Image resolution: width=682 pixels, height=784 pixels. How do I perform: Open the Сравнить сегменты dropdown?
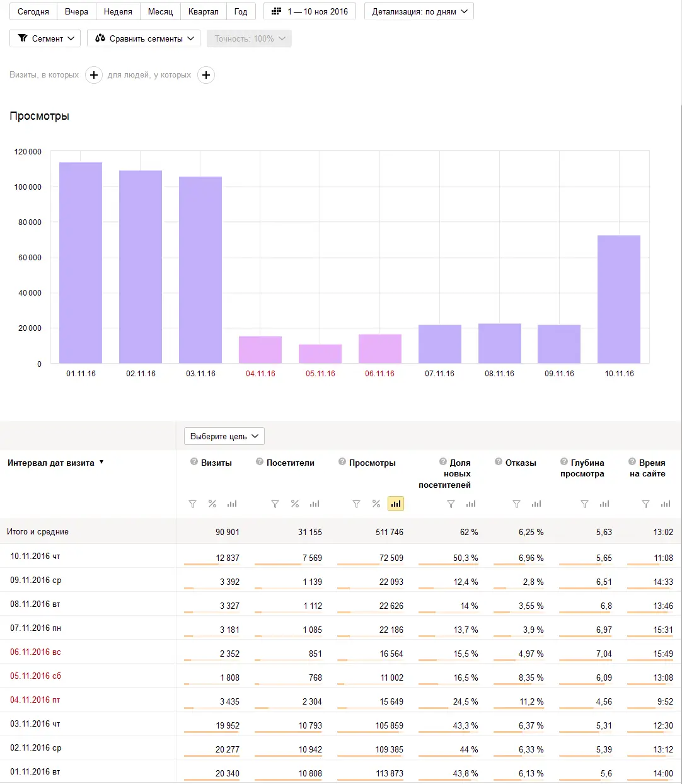(x=144, y=38)
